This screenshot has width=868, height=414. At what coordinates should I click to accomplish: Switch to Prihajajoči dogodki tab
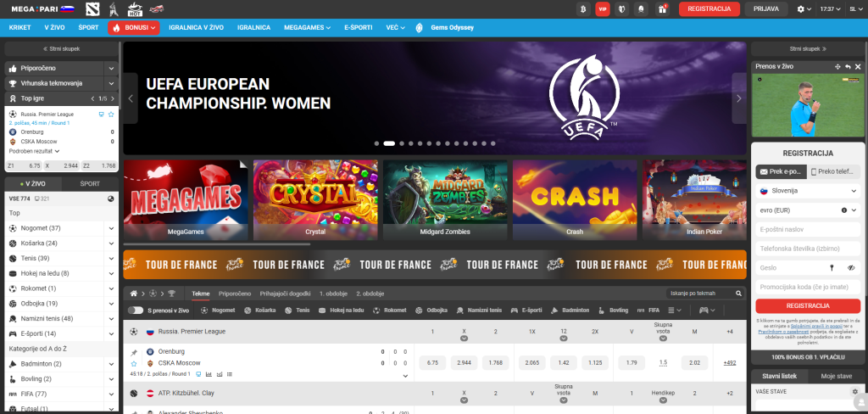[x=285, y=294]
